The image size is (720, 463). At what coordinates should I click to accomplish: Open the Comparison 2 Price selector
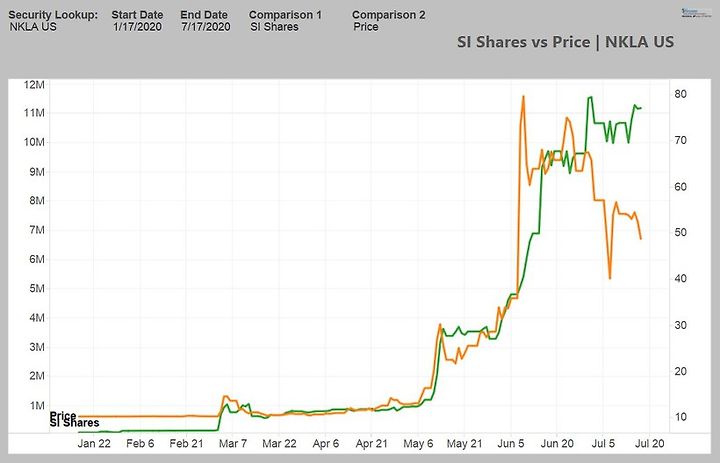(x=366, y=27)
